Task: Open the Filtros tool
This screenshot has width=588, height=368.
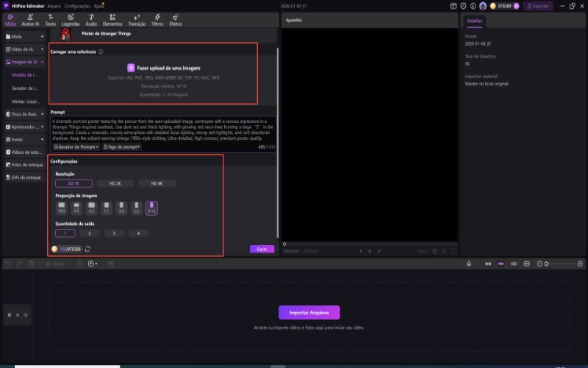Action: point(157,20)
